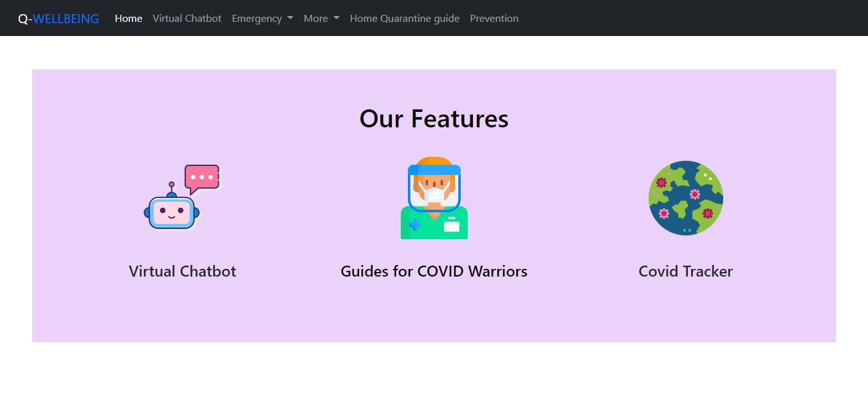This screenshot has width=868, height=411.
Task: Open the Home Quarantine guide link
Action: (x=404, y=19)
